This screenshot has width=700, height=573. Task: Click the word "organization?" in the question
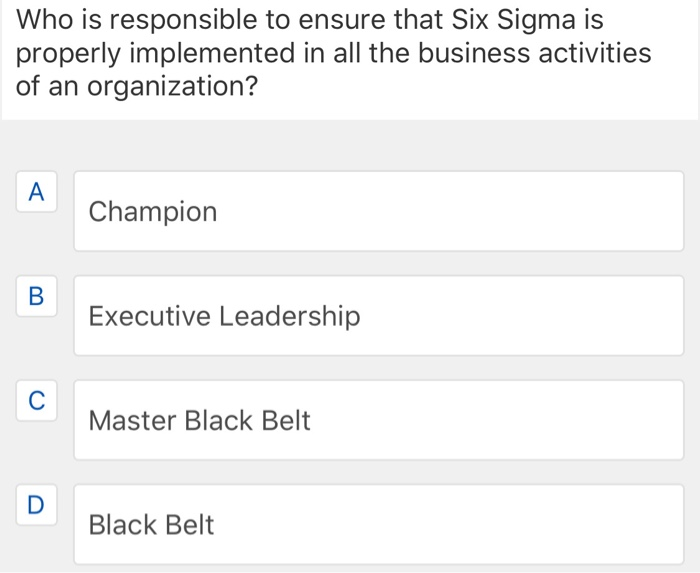pos(166,87)
